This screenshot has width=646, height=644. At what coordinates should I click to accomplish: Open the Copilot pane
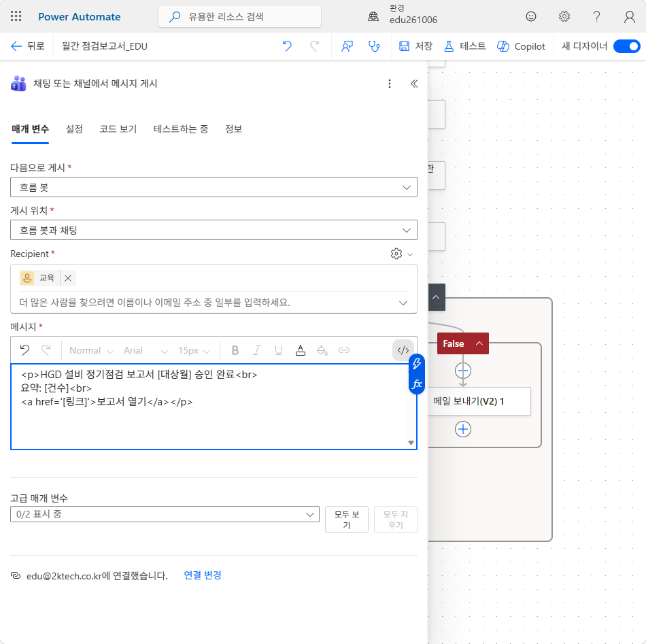point(521,46)
